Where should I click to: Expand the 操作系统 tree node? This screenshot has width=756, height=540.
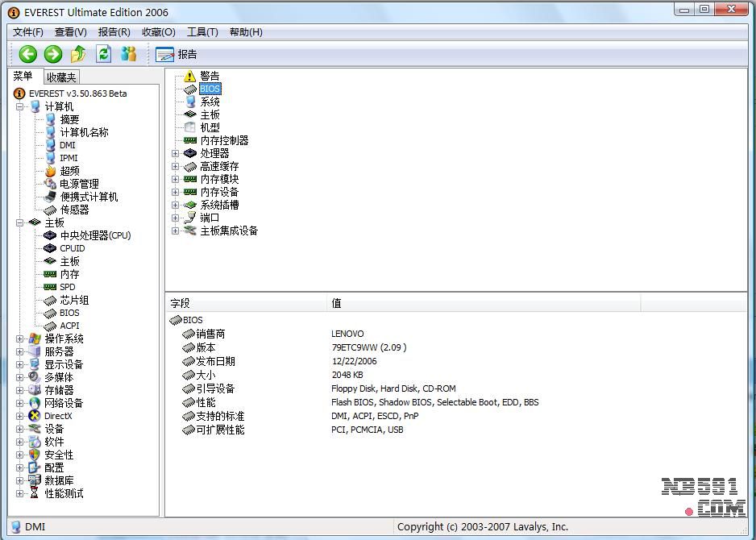point(20,339)
